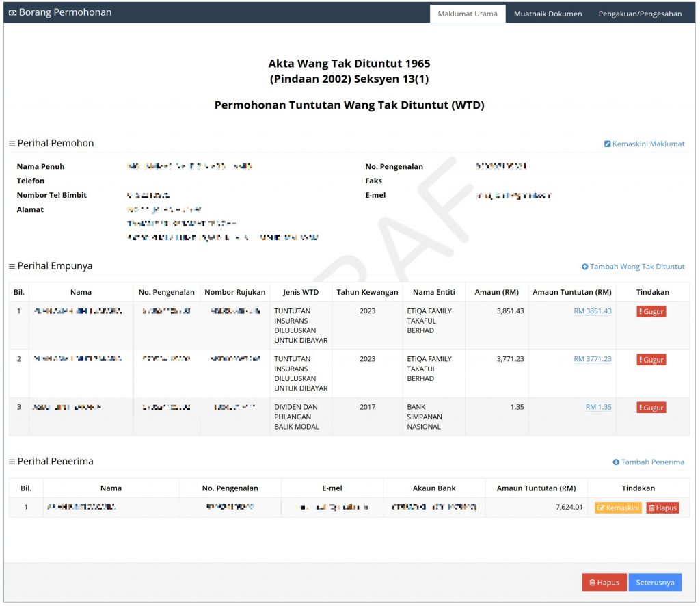Viewport: 700px width, 606px height.
Task: Go to Pengakuan/Pengesahan tab
Action: [x=640, y=14]
